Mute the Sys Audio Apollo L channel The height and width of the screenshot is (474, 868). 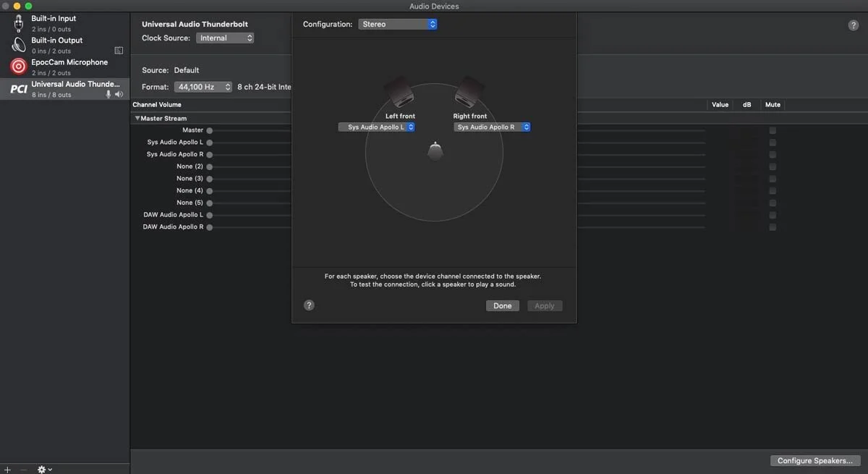tap(773, 143)
